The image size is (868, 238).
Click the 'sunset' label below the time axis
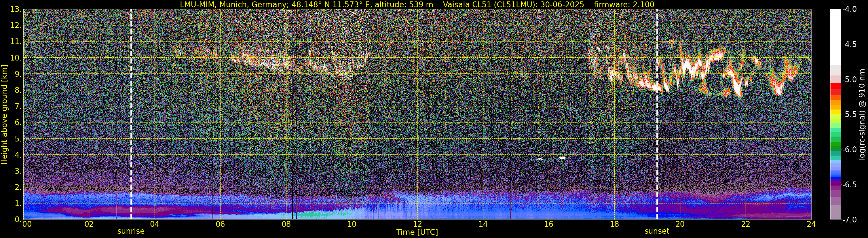pos(657,231)
